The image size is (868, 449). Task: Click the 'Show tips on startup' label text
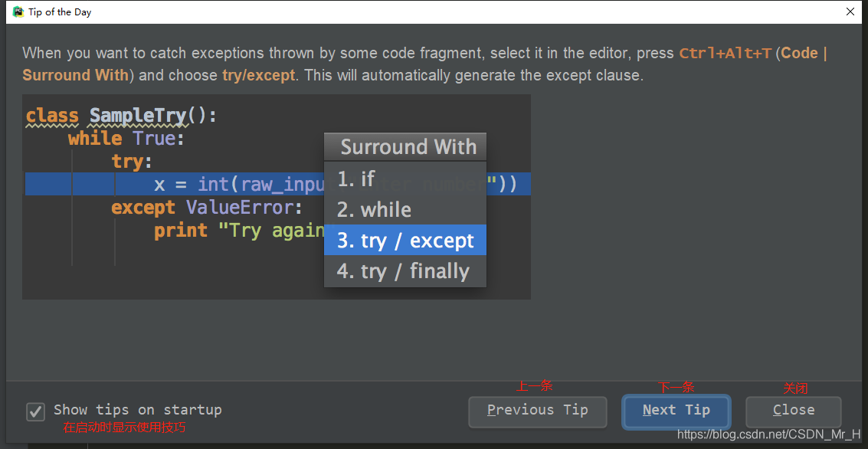tap(138, 410)
